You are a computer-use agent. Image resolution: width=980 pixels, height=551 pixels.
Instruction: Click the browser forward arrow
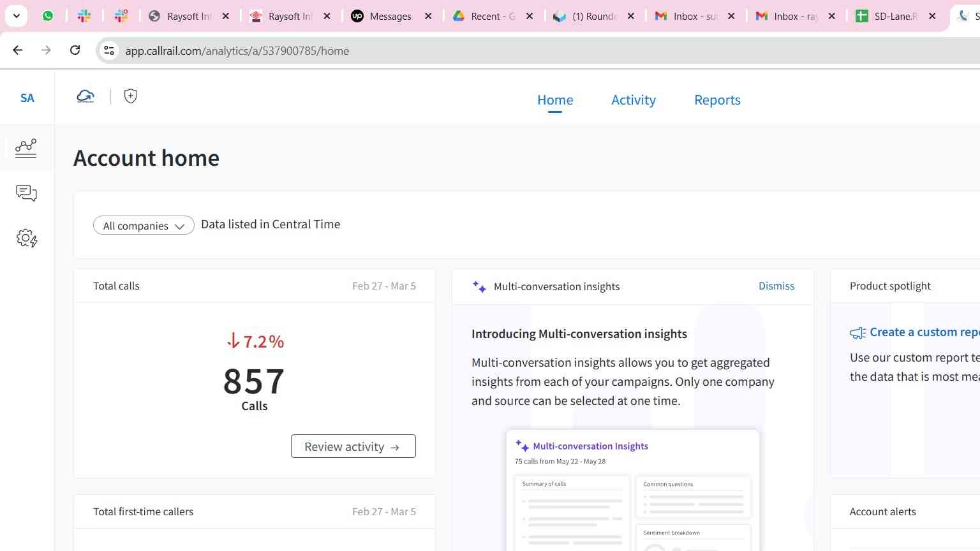46,50
